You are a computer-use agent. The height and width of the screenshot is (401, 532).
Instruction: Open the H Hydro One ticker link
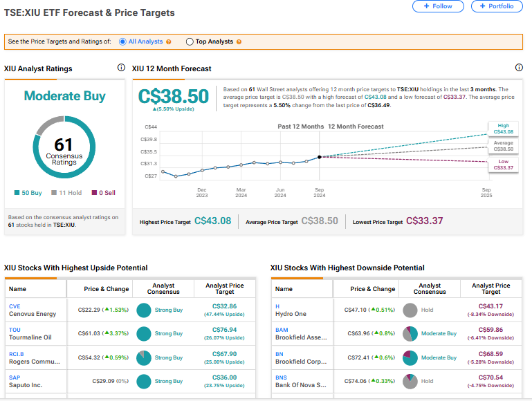point(277,306)
